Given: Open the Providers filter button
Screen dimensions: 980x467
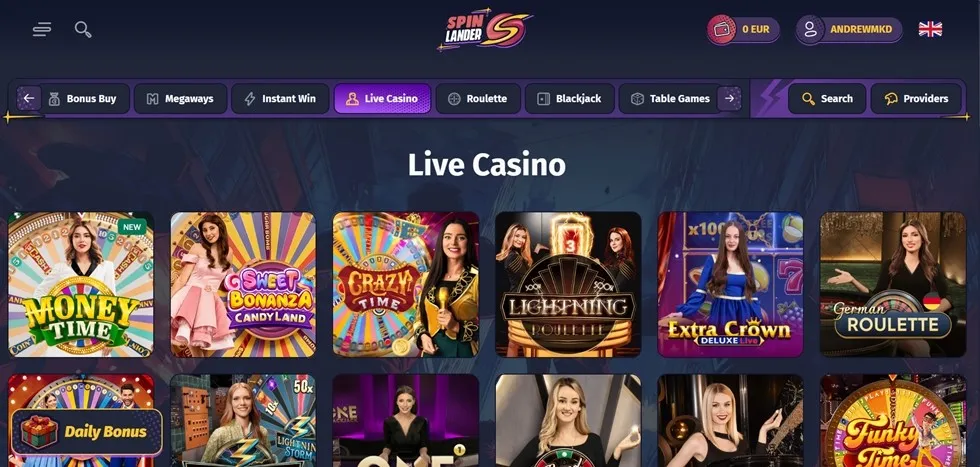Looking at the screenshot, I should (x=916, y=99).
